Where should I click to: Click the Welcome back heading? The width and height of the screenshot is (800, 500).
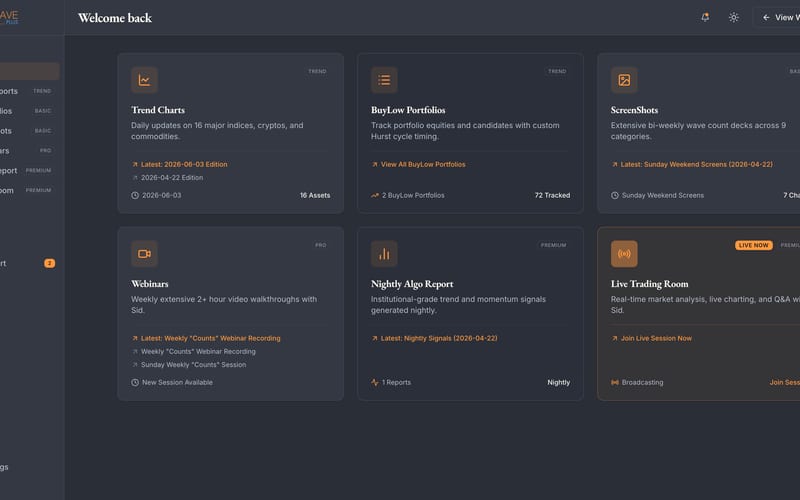(115, 18)
